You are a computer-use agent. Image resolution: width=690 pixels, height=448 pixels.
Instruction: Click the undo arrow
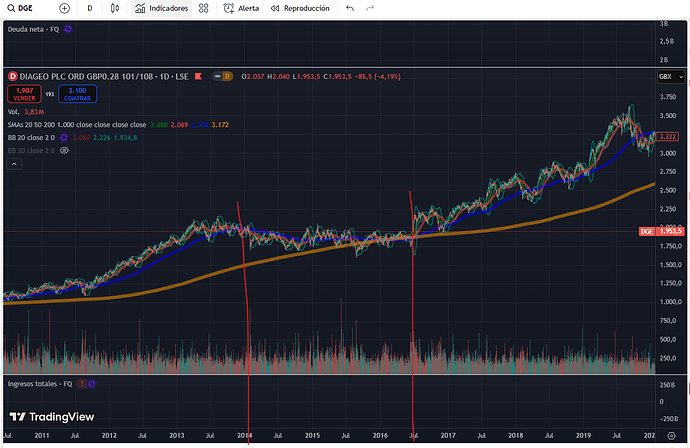tap(349, 8)
